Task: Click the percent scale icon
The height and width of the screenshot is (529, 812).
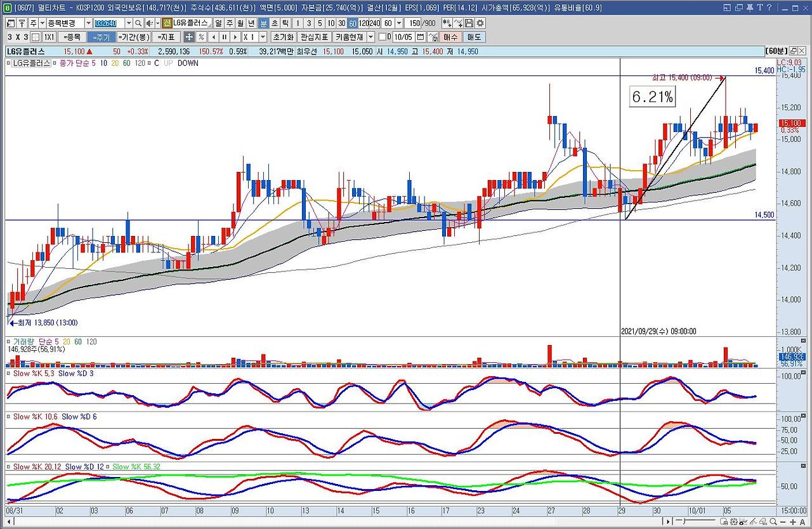Action: (x=201, y=37)
